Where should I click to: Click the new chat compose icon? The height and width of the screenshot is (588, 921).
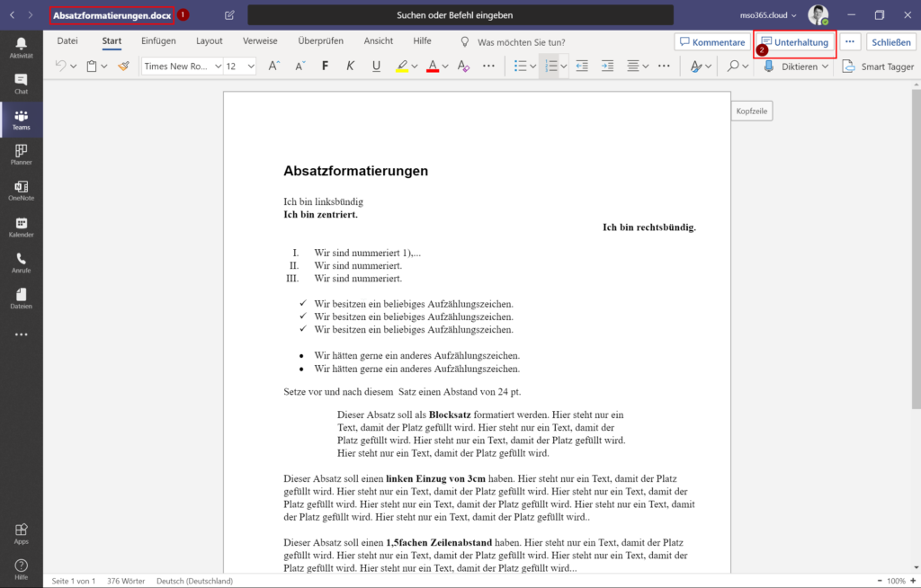pyautogui.click(x=229, y=15)
